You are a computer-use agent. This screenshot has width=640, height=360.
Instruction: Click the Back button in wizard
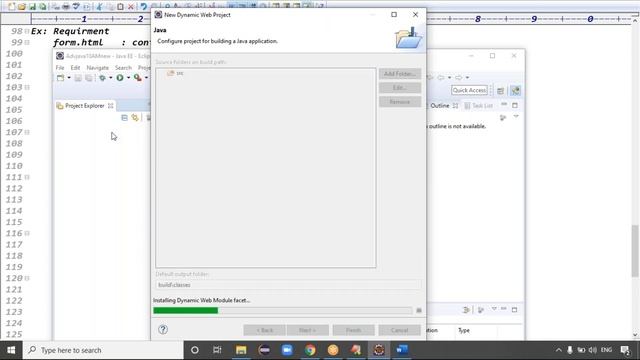(x=264, y=330)
